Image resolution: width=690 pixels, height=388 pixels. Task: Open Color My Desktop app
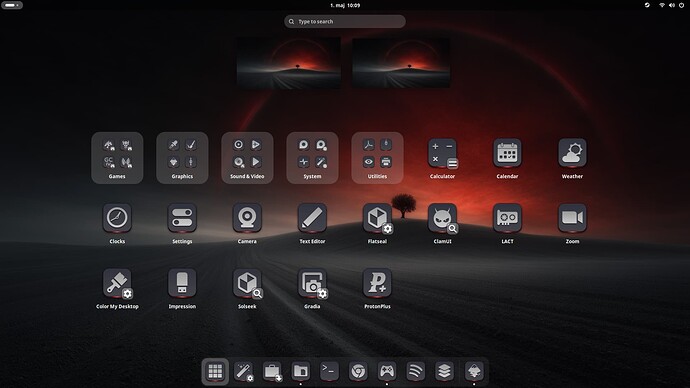[117, 284]
